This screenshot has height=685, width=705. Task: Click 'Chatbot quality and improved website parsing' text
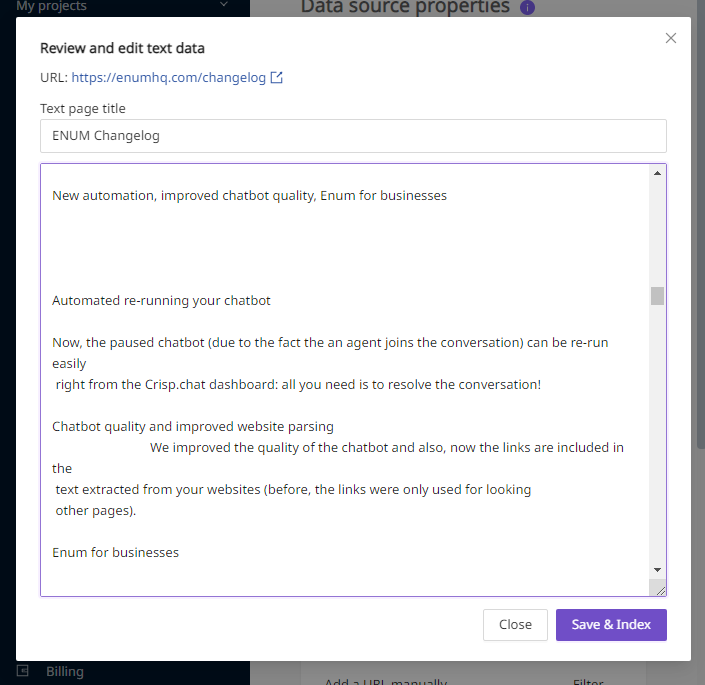[x=193, y=426]
